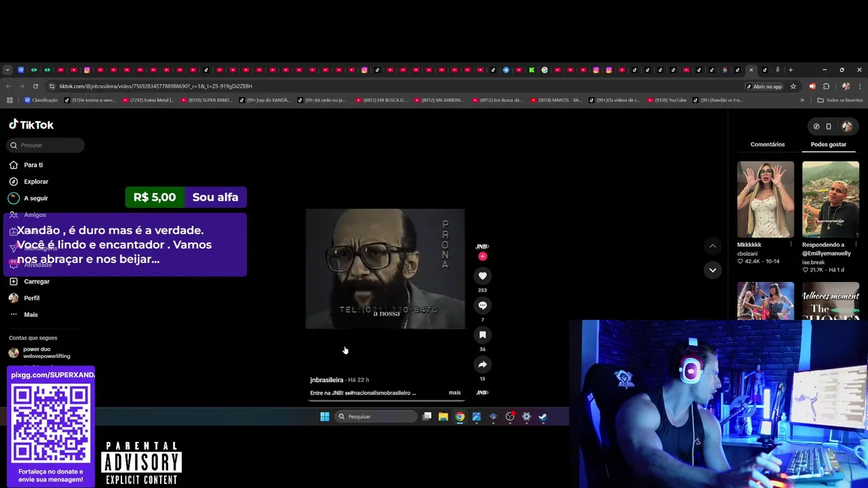868x488 pixels.
Task: Expand caption with mais link
Action: click(x=454, y=392)
